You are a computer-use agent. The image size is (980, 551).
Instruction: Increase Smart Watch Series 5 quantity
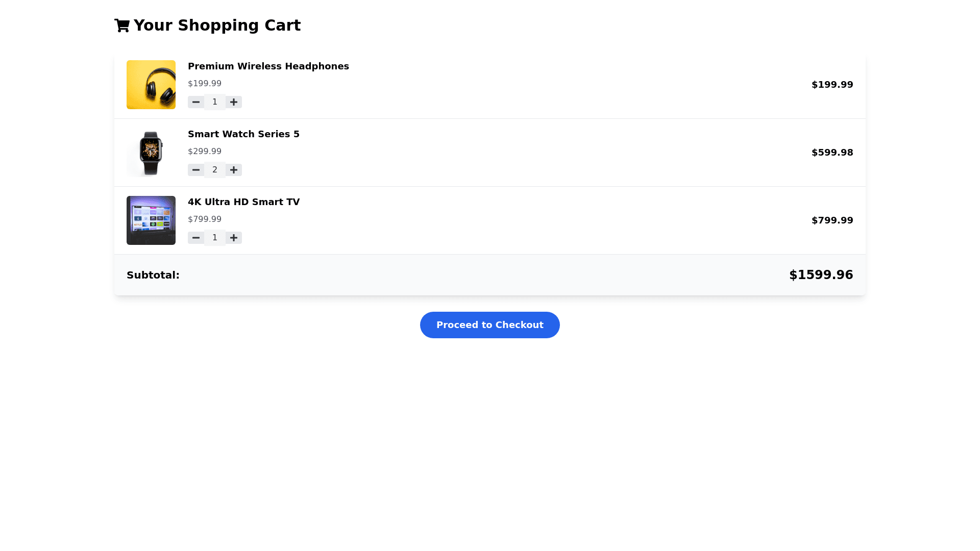pos(234,170)
